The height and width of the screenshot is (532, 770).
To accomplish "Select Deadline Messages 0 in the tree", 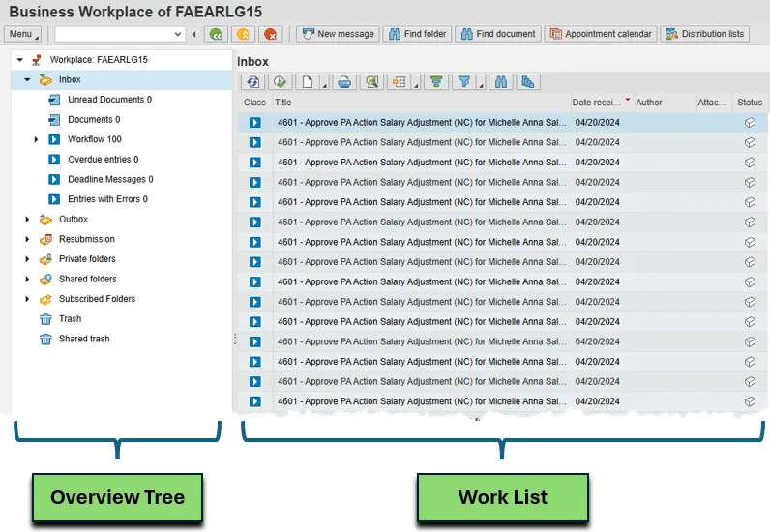I will click(x=110, y=179).
